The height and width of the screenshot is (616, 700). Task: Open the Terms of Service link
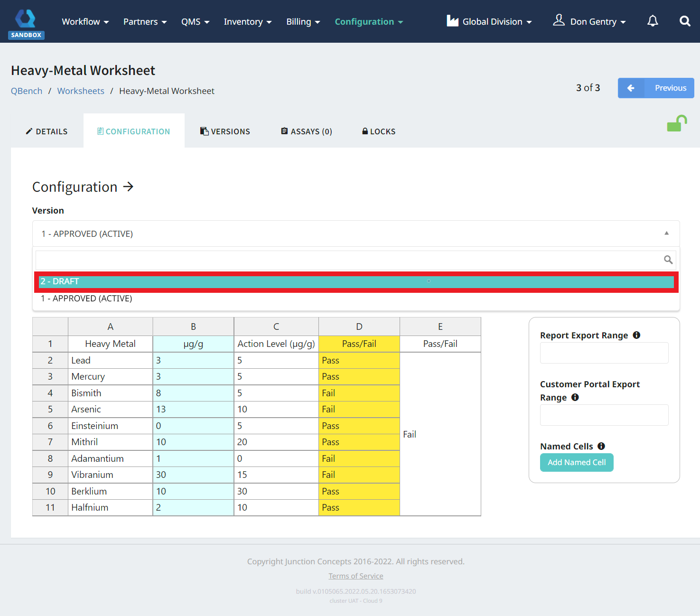[355, 576]
